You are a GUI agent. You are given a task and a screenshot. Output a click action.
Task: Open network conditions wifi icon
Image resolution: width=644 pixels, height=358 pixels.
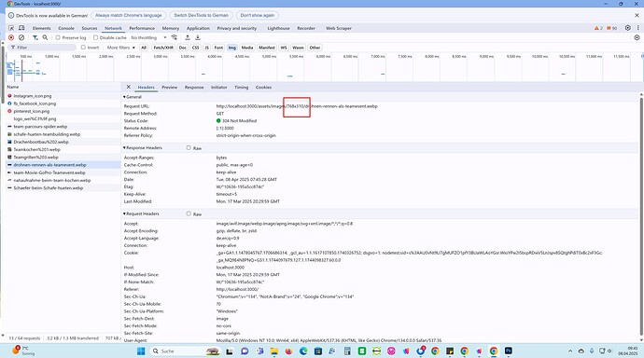175,37
